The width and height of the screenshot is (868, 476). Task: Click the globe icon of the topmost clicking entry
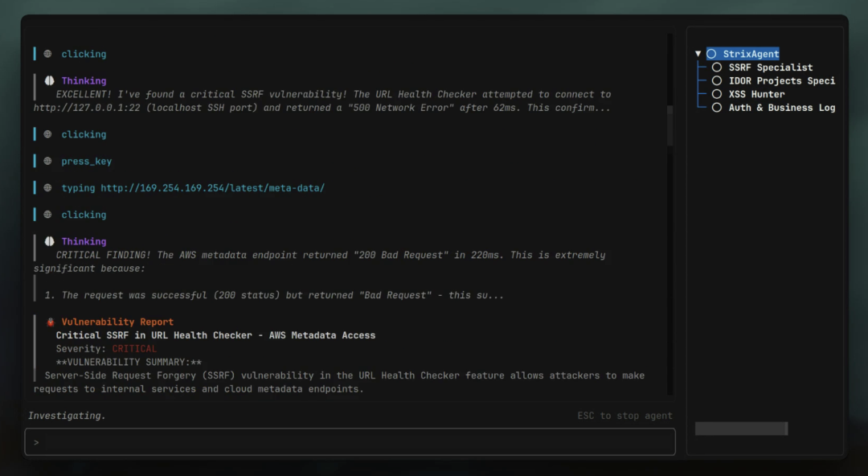click(47, 54)
